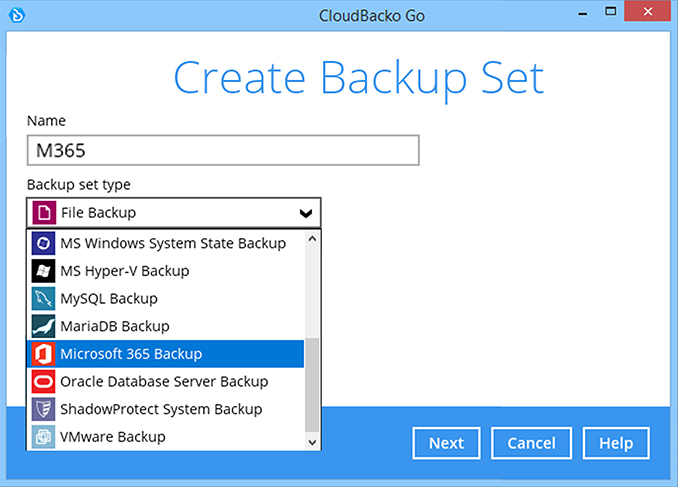
Task: Click the MySQL dolphin icon
Action: click(x=43, y=299)
